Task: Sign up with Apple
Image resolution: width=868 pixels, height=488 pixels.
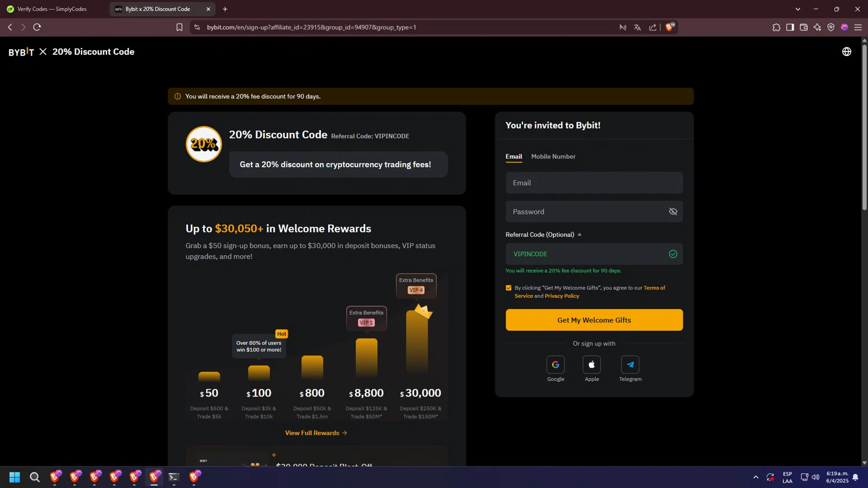Action: 591,365
